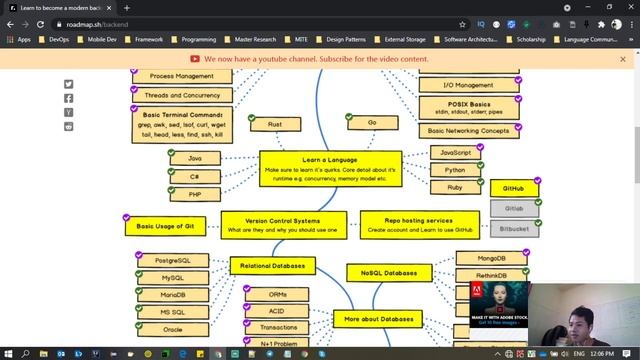Open the NoSQL Databases node
The width and height of the screenshot is (640, 360).
coord(389,273)
